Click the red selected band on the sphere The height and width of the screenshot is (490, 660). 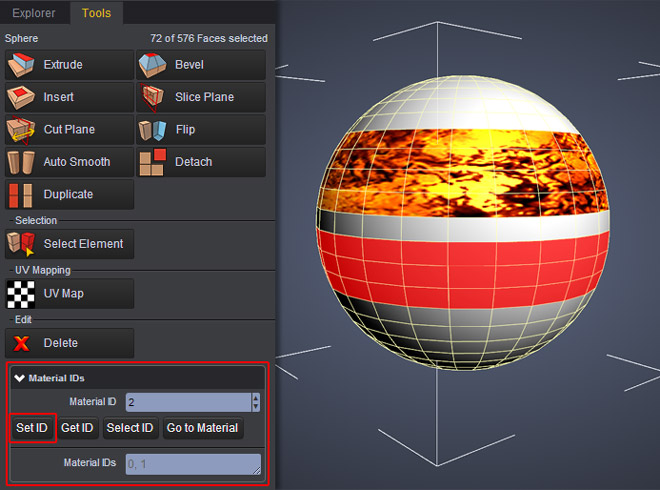tap(463, 269)
